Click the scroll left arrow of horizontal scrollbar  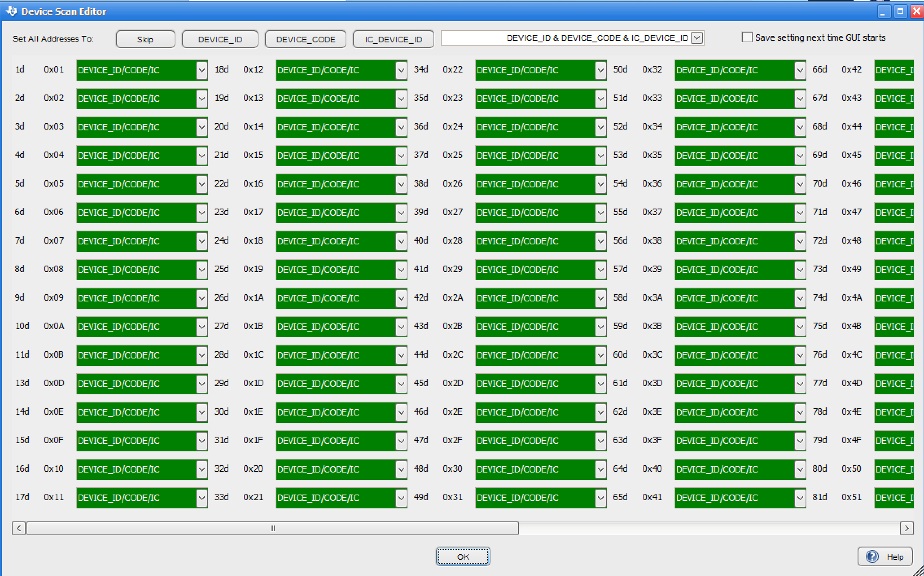19,528
